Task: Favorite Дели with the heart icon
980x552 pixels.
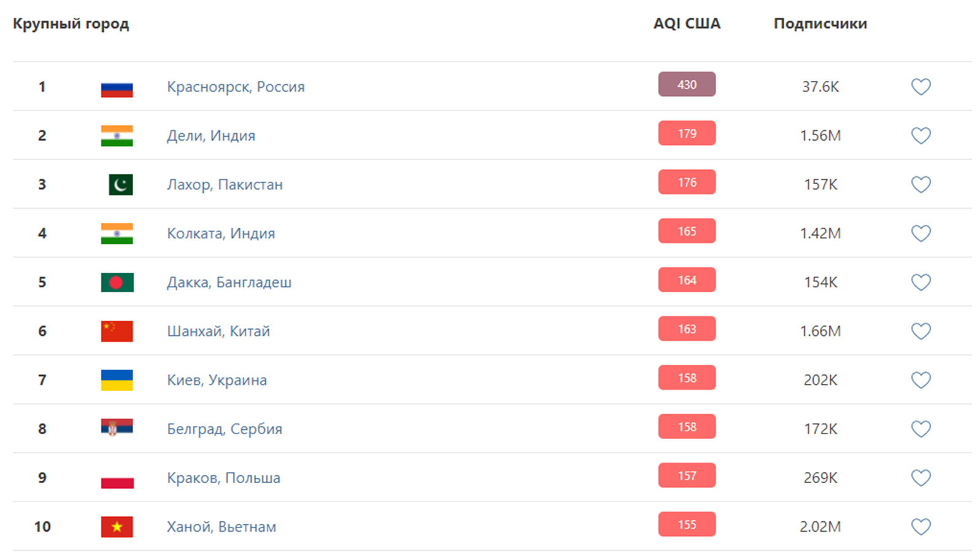Action: [x=920, y=136]
